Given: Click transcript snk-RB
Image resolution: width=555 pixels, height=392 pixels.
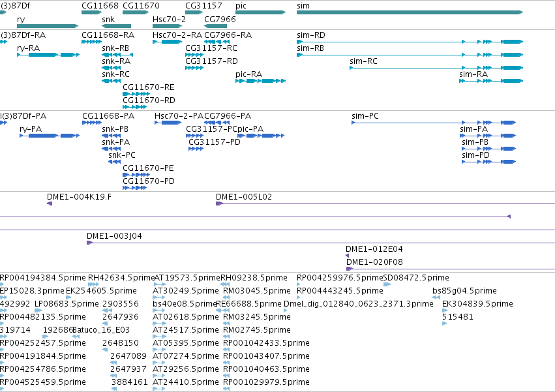Looking at the screenshot, I should click(x=117, y=55).
